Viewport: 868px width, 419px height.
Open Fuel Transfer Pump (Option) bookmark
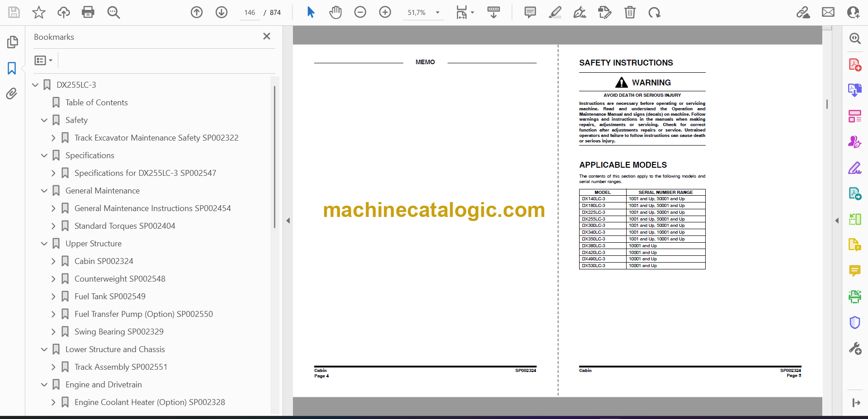(x=143, y=314)
